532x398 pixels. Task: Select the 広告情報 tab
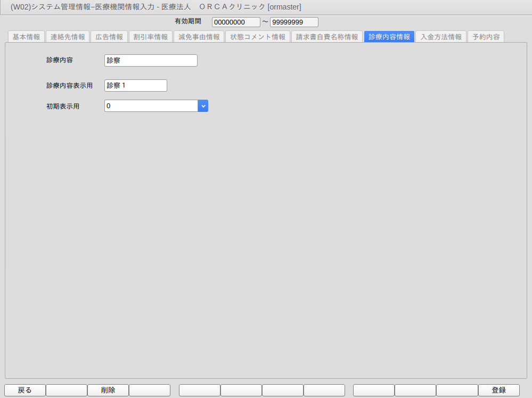[109, 37]
